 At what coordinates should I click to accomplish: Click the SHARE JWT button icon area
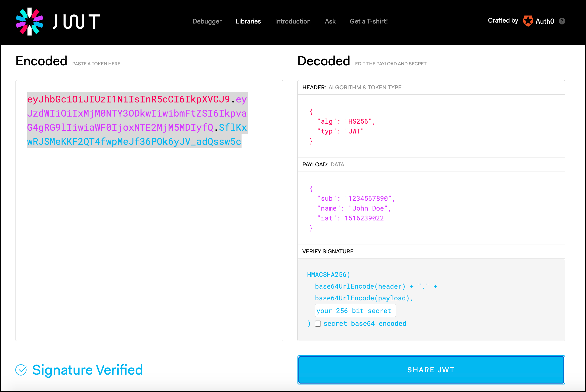click(431, 370)
